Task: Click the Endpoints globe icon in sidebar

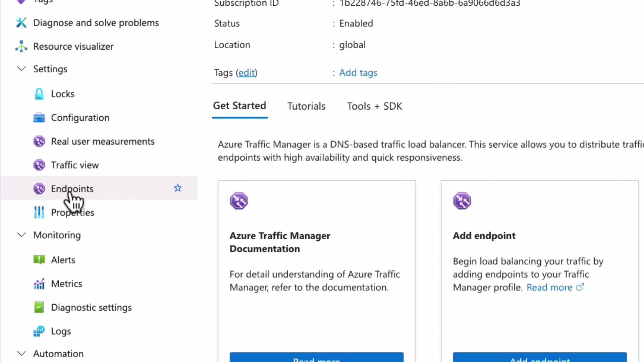Action: point(39,189)
